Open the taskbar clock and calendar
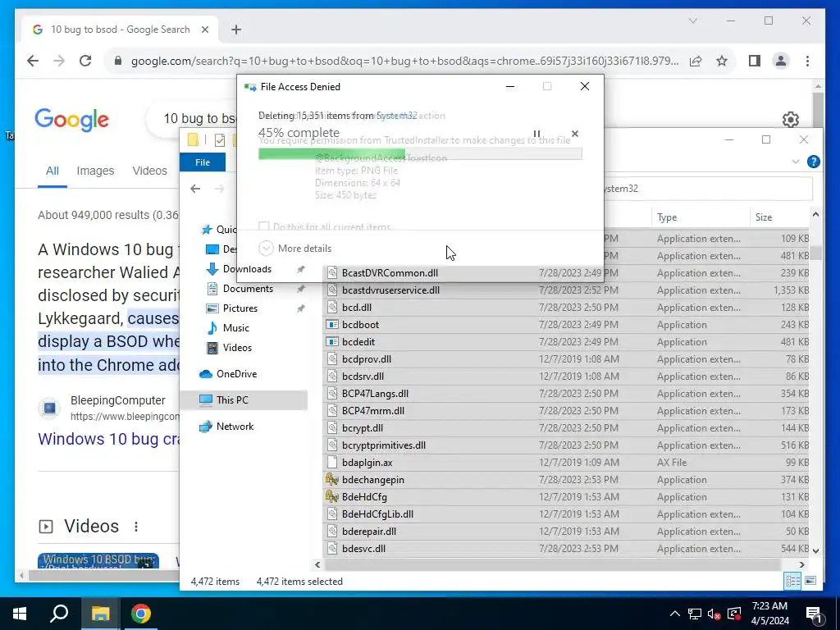 [769, 614]
